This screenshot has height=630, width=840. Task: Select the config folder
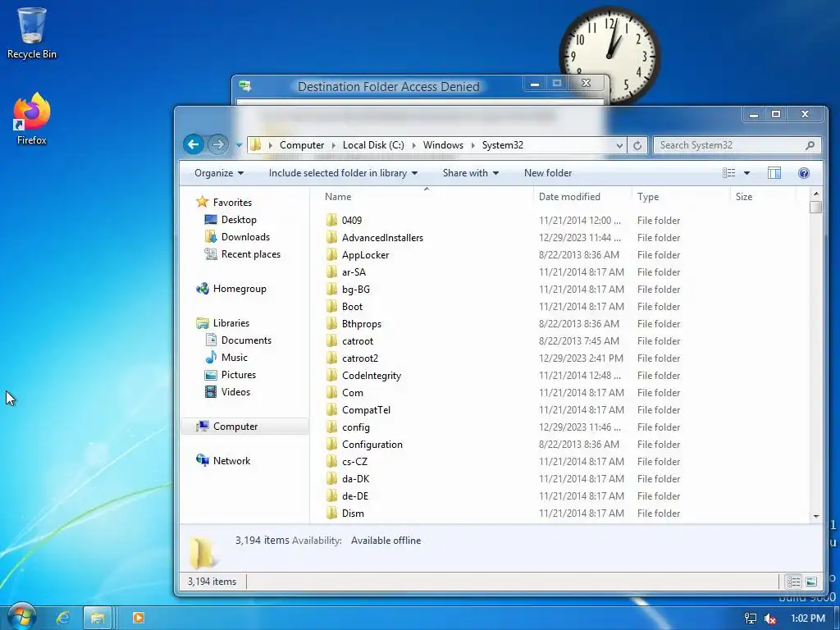(348, 427)
